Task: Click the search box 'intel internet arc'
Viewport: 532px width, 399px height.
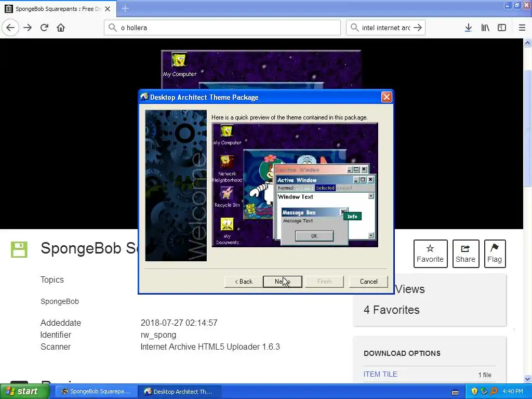Action: tap(385, 28)
